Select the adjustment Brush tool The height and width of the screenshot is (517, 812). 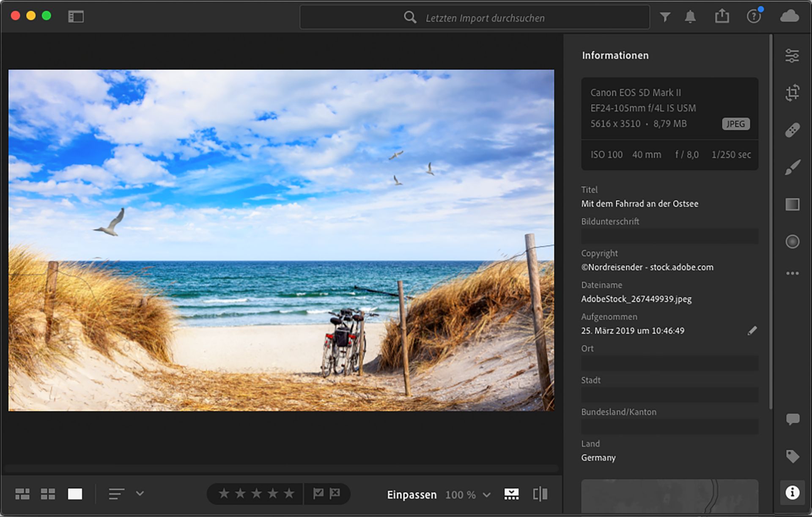[x=792, y=168]
